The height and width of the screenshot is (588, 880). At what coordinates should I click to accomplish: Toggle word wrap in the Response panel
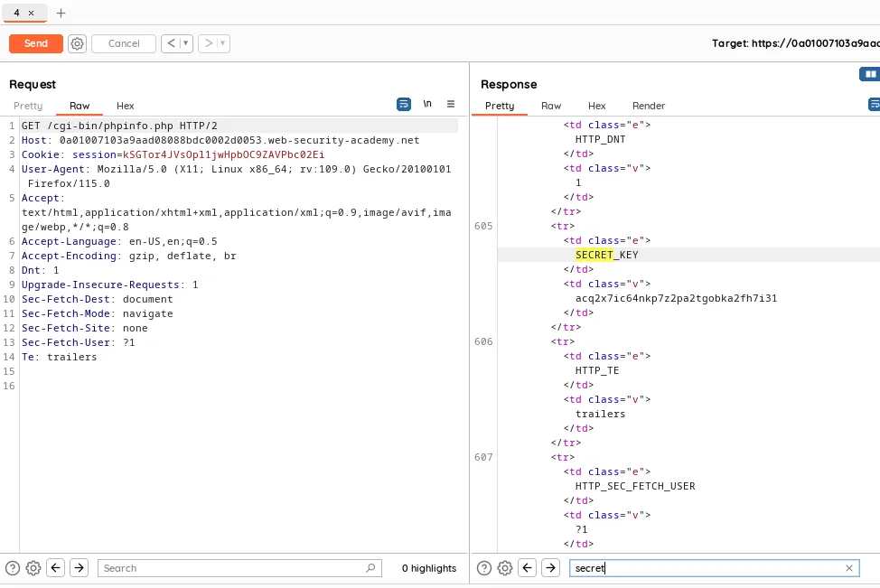875,105
